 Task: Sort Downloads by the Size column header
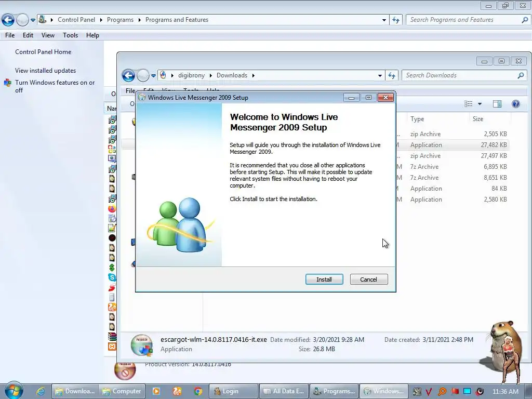coord(490,119)
